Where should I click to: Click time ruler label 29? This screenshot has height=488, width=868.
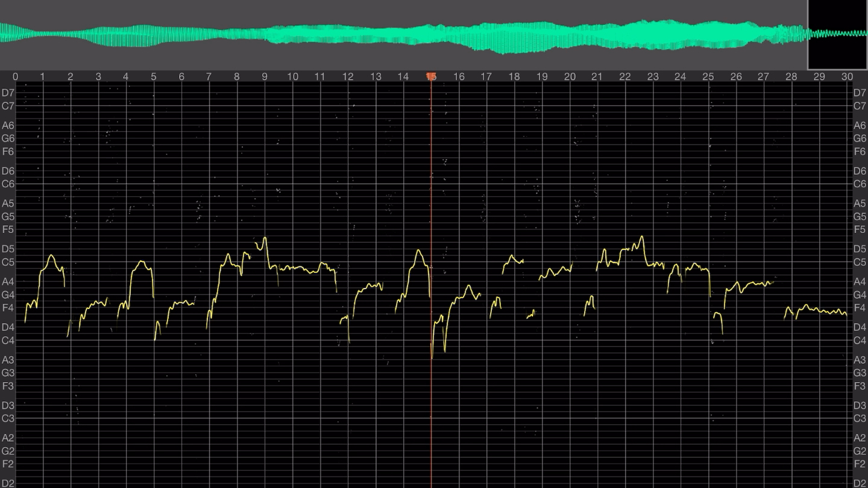(819, 77)
